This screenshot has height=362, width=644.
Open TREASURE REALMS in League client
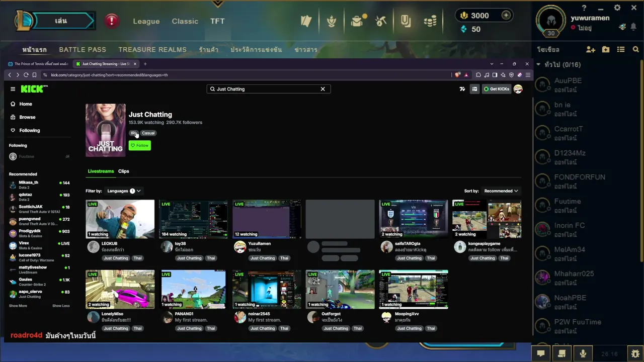coord(152,50)
